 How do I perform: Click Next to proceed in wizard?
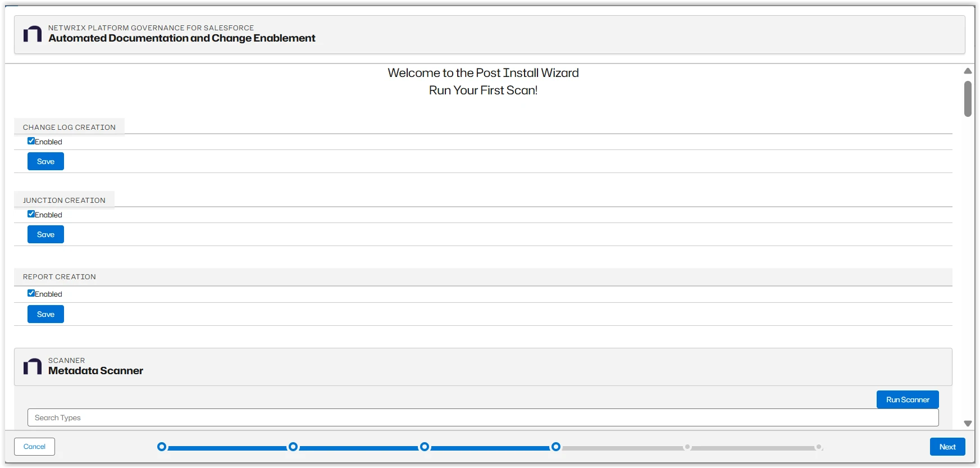point(947,447)
